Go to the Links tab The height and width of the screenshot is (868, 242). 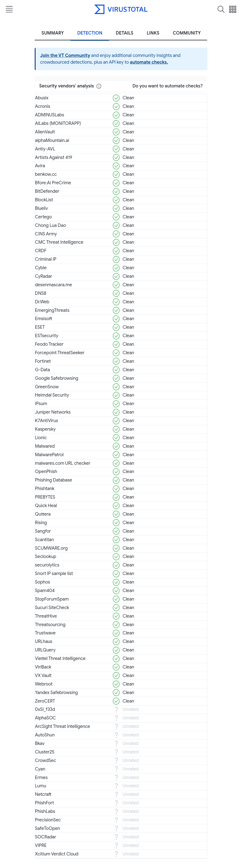tap(153, 33)
